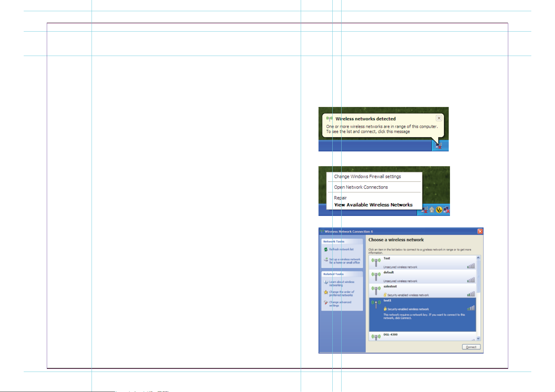This screenshot has width=555, height=392.
Task: Click the Choose a wireless network heading
Action: click(396, 240)
